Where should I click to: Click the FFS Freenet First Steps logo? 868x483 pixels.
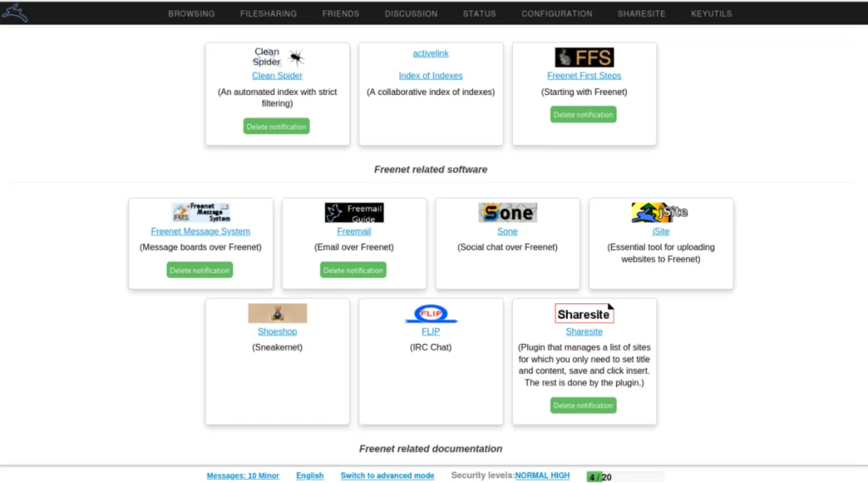point(584,58)
